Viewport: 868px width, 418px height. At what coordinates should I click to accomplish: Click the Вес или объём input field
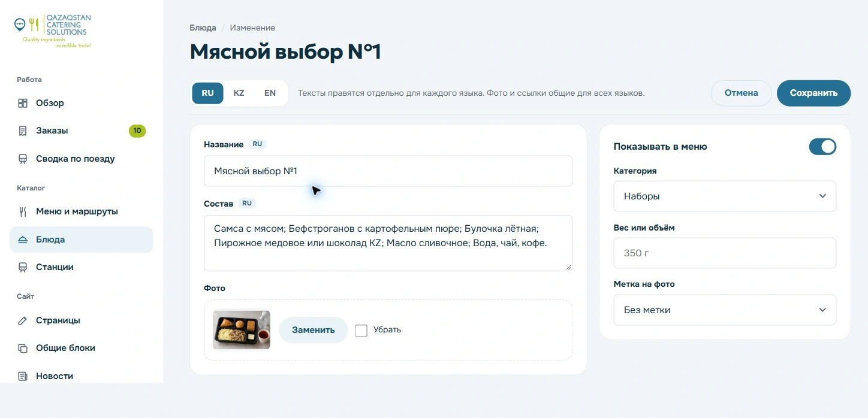(x=725, y=253)
